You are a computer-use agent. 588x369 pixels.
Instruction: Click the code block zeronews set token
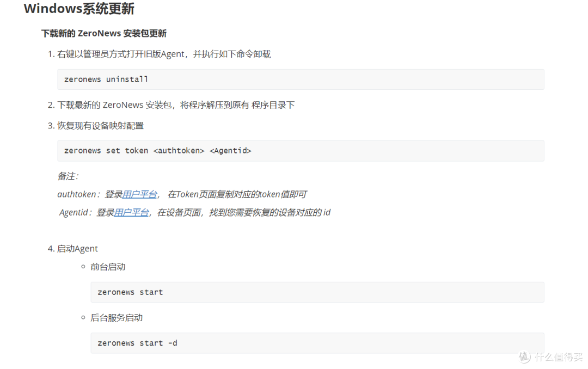pyautogui.click(x=301, y=151)
